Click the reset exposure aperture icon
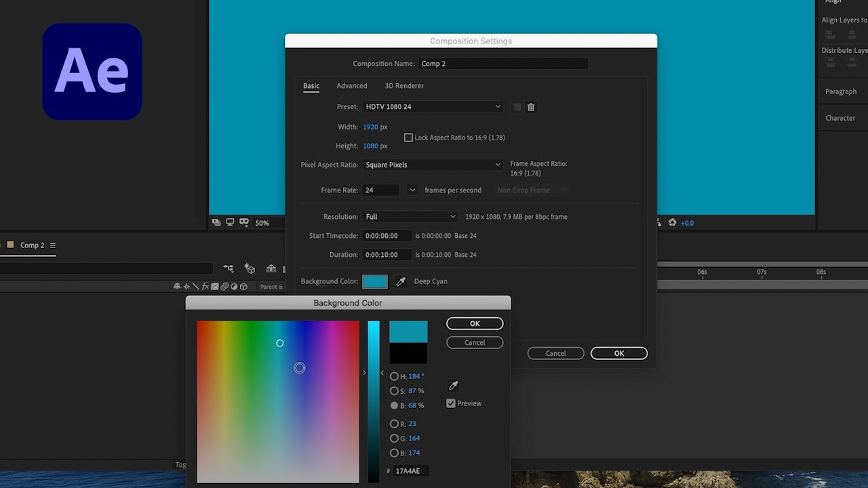The image size is (868, 488). pos(672,222)
